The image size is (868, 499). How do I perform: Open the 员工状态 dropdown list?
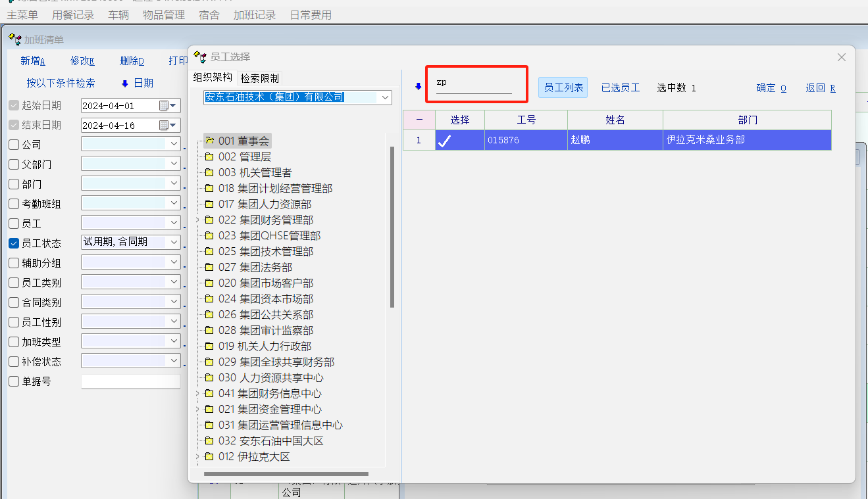(174, 243)
